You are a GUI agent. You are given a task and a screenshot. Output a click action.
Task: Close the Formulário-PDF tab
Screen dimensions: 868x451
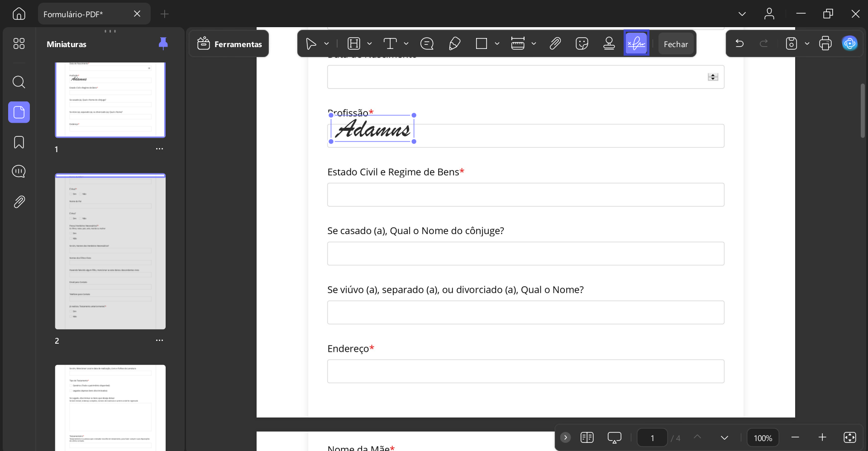(x=137, y=14)
